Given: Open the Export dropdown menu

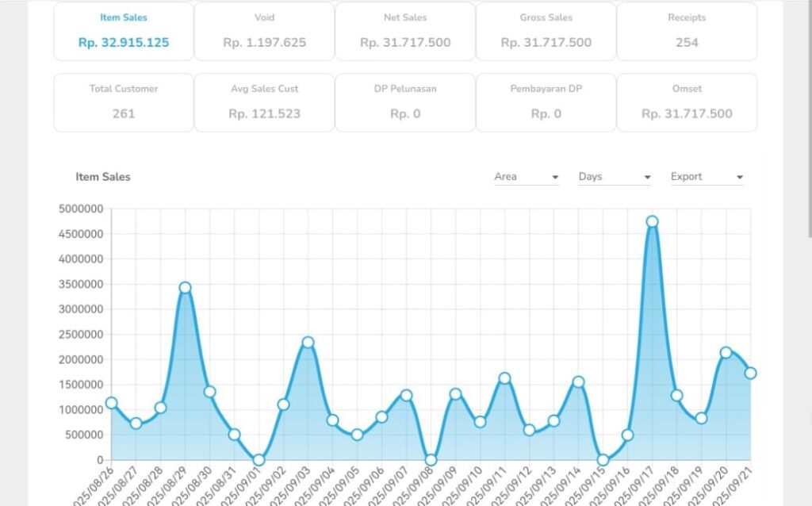Looking at the screenshot, I should point(707,177).
